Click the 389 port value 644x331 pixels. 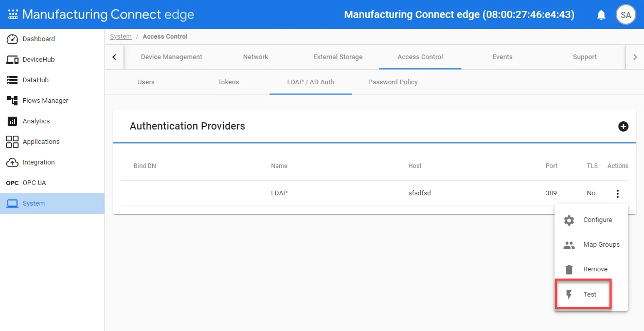tap(551, 193)
